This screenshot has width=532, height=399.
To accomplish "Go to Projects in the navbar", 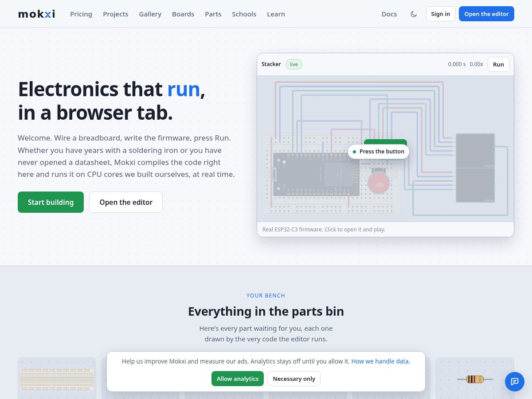I will pyautogui.click(x=116, y=14).
